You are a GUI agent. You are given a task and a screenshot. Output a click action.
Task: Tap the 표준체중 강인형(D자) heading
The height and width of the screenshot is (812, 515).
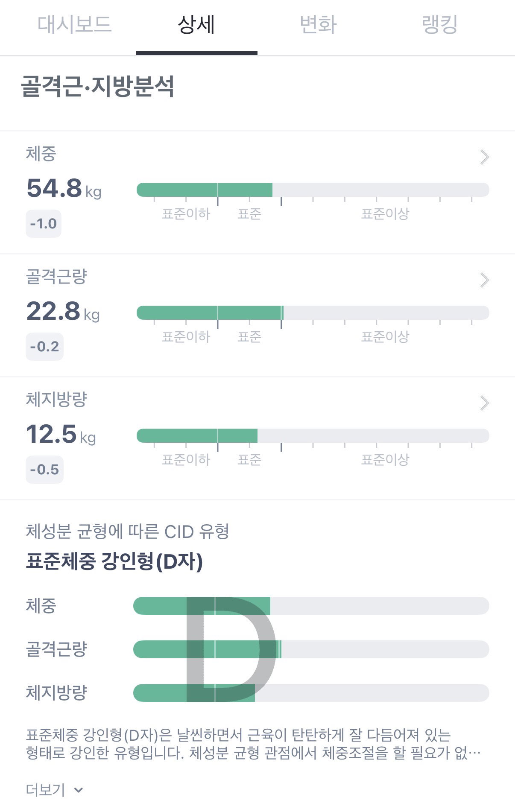[x=114, y=561]
